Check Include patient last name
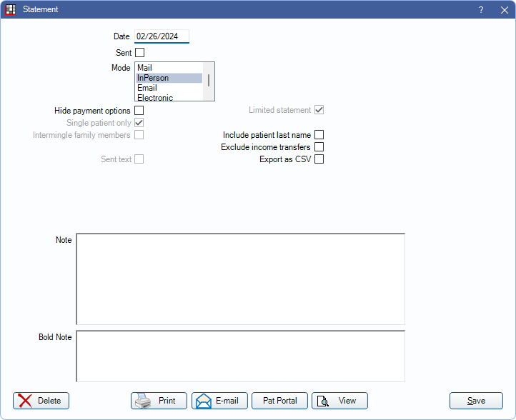Screen dimensions: 516x420 (319, 135)
